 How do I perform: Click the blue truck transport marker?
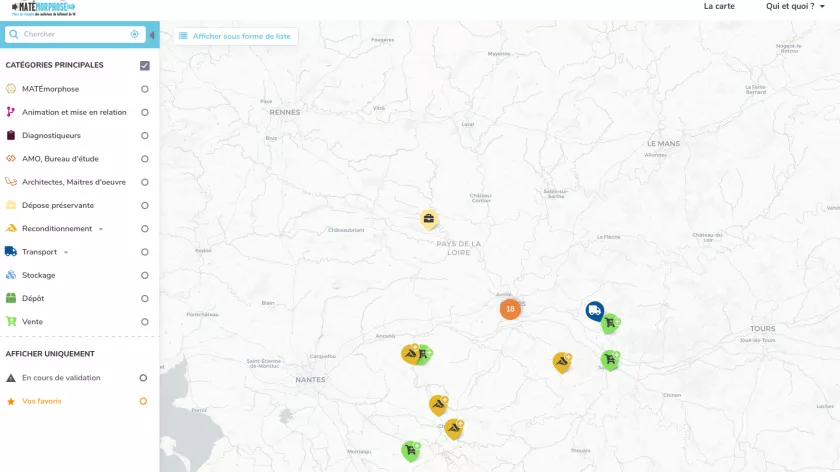coord(594,310)
